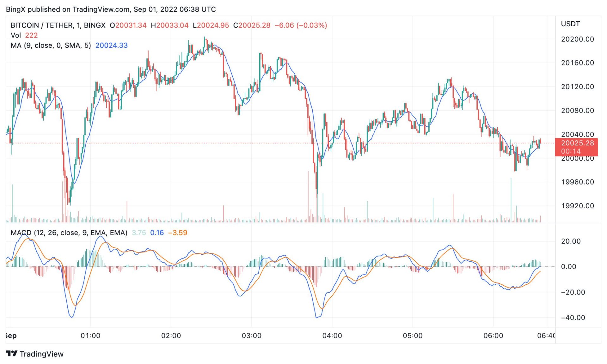Click the orange signal value −3.59
The width and height of the screenshot is (607, 364).
(178, 233)
